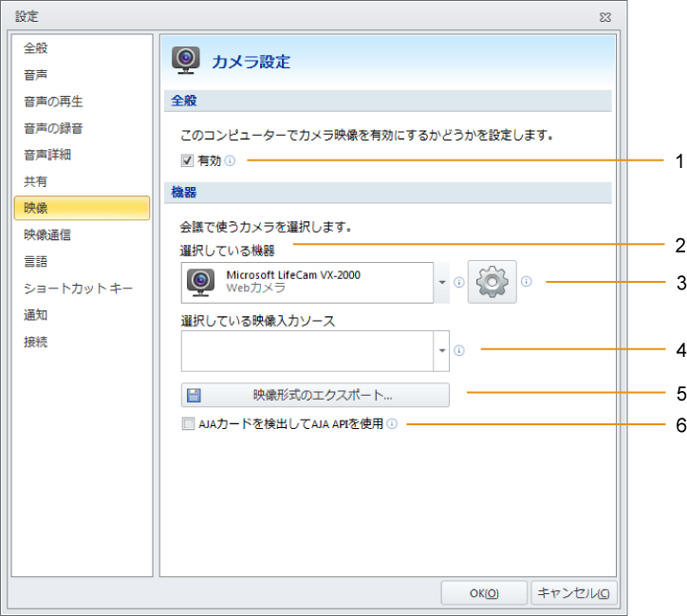
Task: Click the floppy disk icon on export button
Action: point(194,395)
